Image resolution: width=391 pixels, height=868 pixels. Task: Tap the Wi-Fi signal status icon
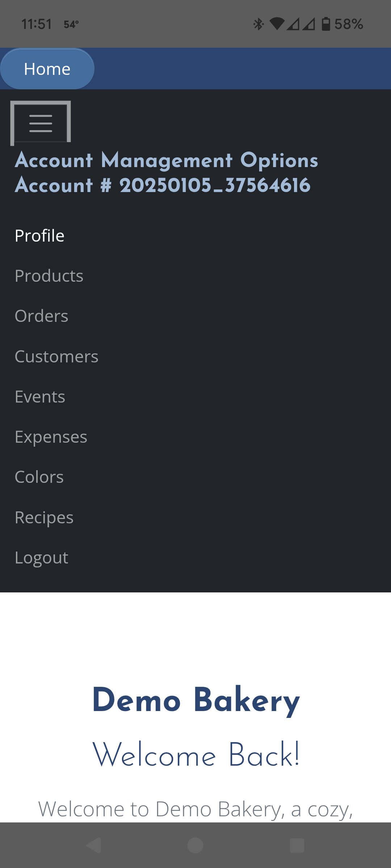coord(277,24)
